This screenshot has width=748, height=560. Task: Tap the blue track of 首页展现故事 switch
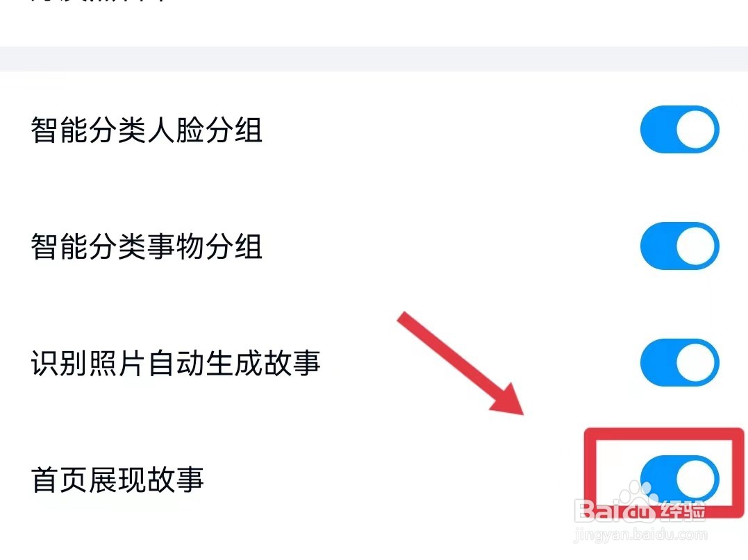(x=658, y=479)
